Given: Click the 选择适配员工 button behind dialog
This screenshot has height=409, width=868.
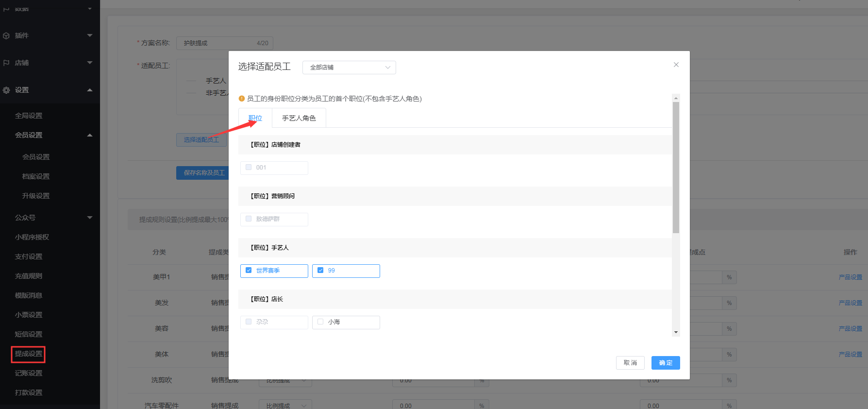Looking at the screenshot, I should pos(202,140).
